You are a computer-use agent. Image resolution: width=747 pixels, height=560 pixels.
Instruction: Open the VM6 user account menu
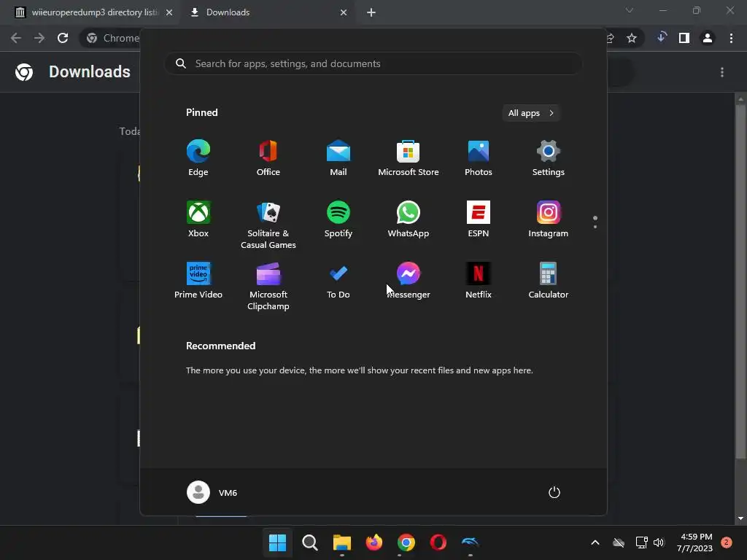(x=212, y=492)
